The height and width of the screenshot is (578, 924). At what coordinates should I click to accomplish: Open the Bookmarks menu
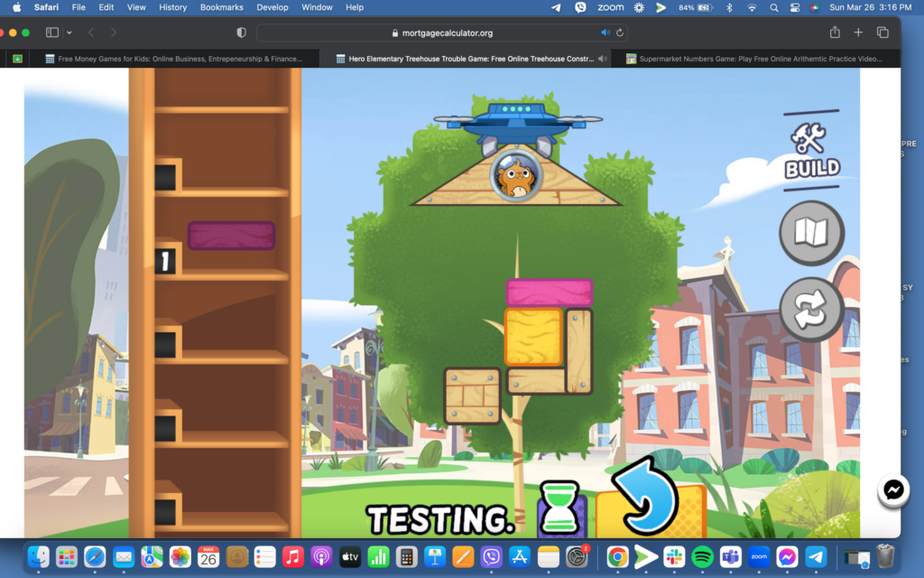(222, 7)
